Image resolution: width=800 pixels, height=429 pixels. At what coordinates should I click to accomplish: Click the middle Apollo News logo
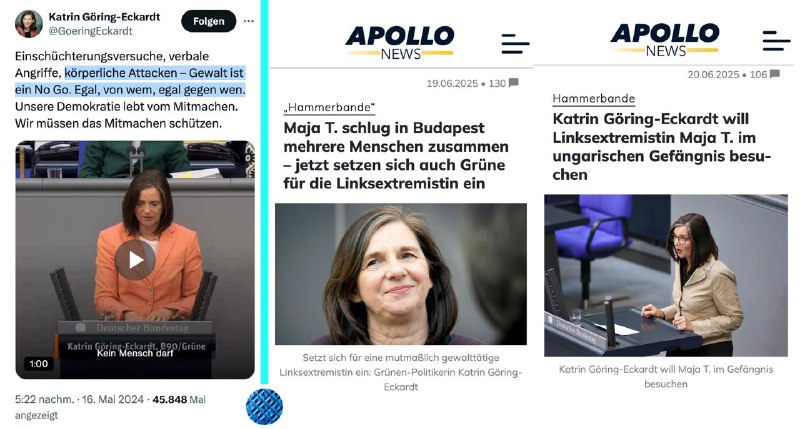point(400,42)
